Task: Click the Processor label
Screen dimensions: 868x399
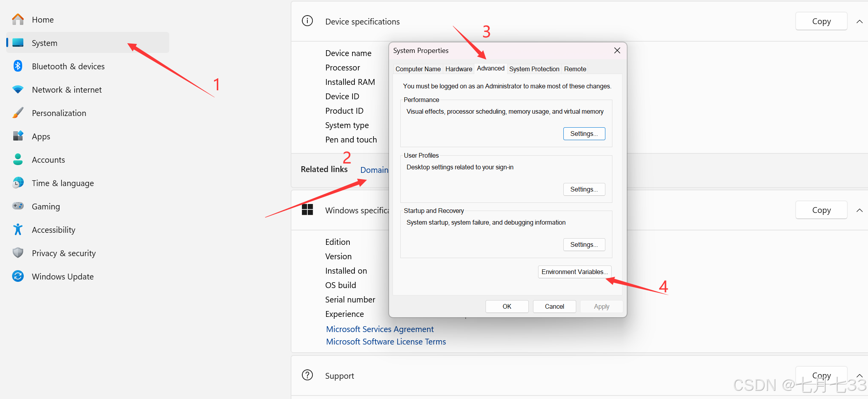Action: tap(342, 67)
